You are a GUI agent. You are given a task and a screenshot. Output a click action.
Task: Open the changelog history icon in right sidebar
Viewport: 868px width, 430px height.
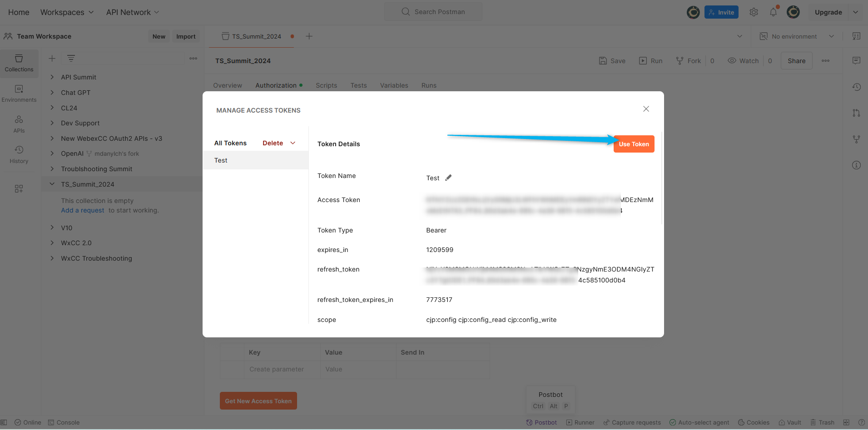tap(856, 87)
